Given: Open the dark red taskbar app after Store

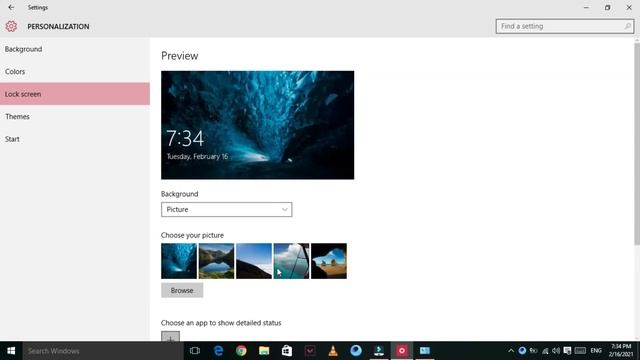Looking at the screenshot, I should point(310,351).
